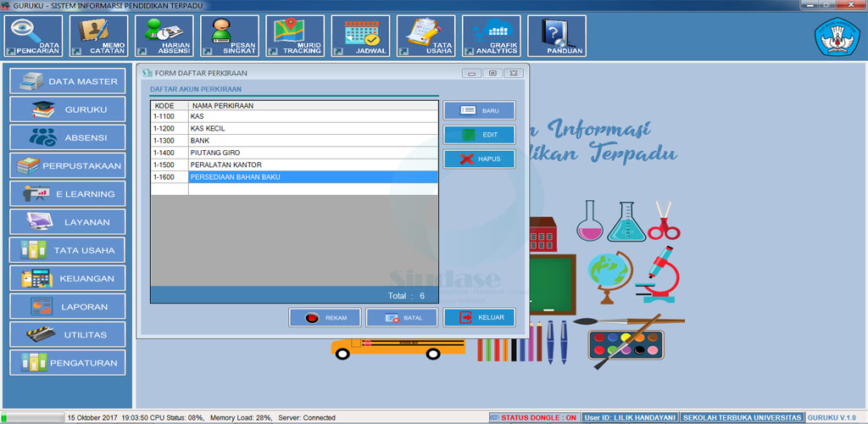Open the Jadwal calendar icon

tap(360, 36)
